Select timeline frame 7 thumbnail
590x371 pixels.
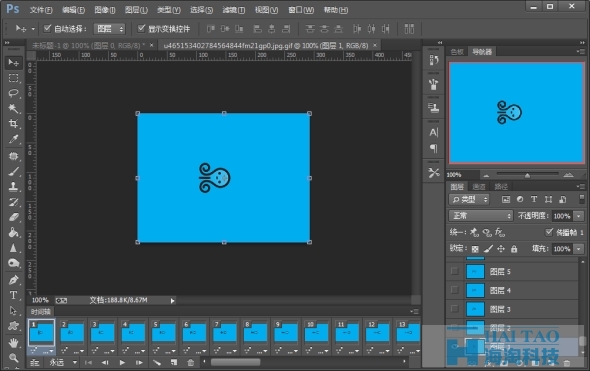click(x=225, y=333)
